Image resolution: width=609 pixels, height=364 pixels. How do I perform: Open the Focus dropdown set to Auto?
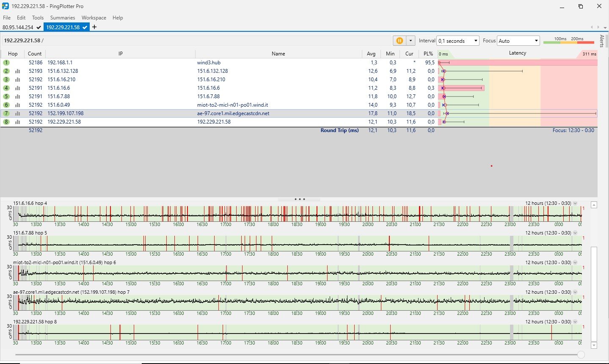click(x=518, y=41)
